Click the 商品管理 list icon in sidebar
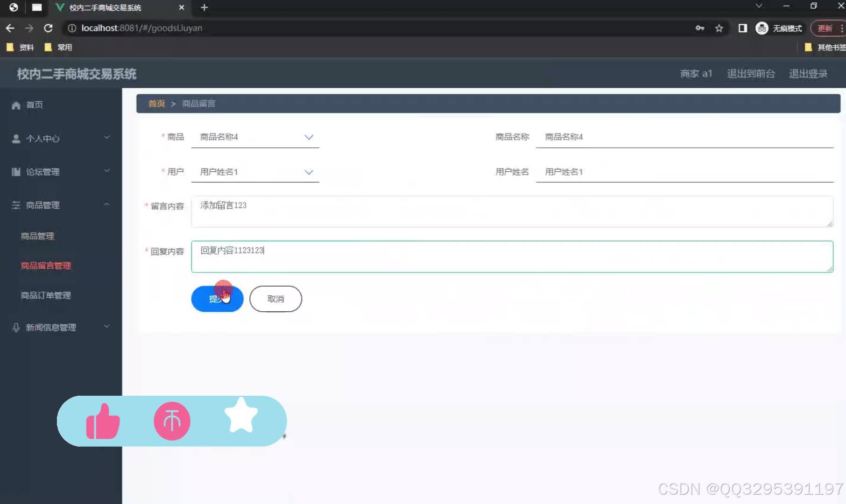The image size is (846, 504). (16, 205)
